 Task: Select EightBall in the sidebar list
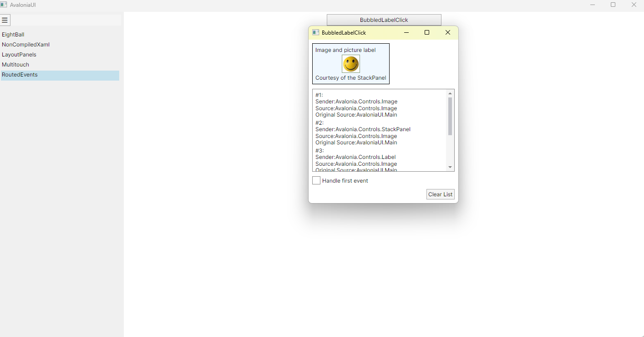[x=60, y=35]
